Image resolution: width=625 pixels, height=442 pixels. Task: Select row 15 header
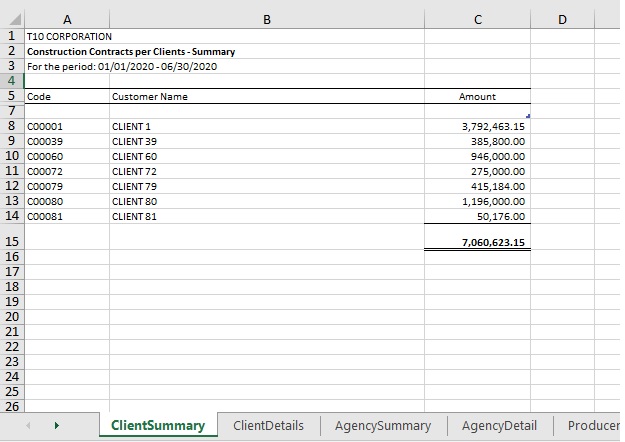pyautogui.click(x=12, y=241)
